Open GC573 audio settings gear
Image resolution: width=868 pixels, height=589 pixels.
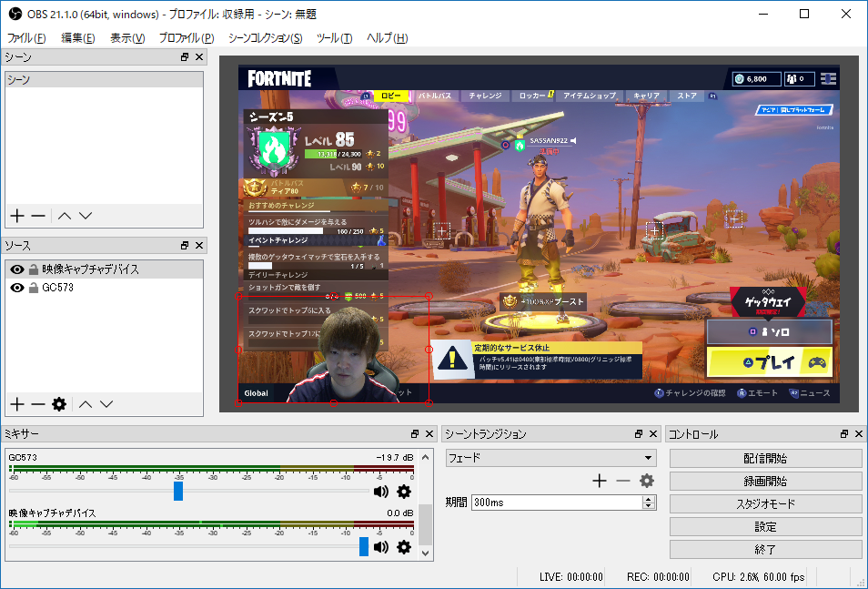pos(404,492)
